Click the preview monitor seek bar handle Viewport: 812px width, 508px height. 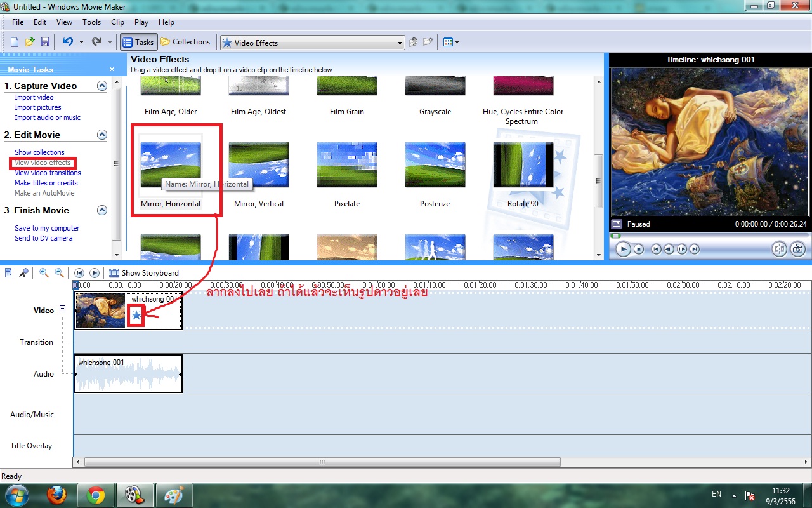pos(615,236)
